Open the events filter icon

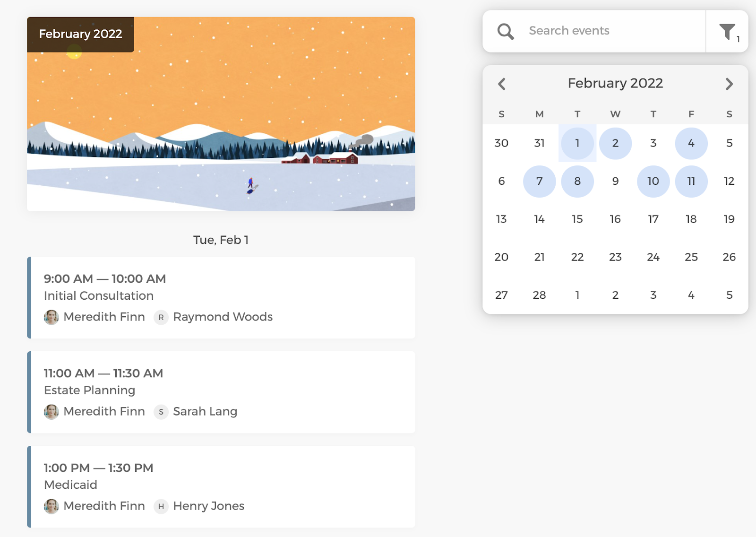coord(727,30)
